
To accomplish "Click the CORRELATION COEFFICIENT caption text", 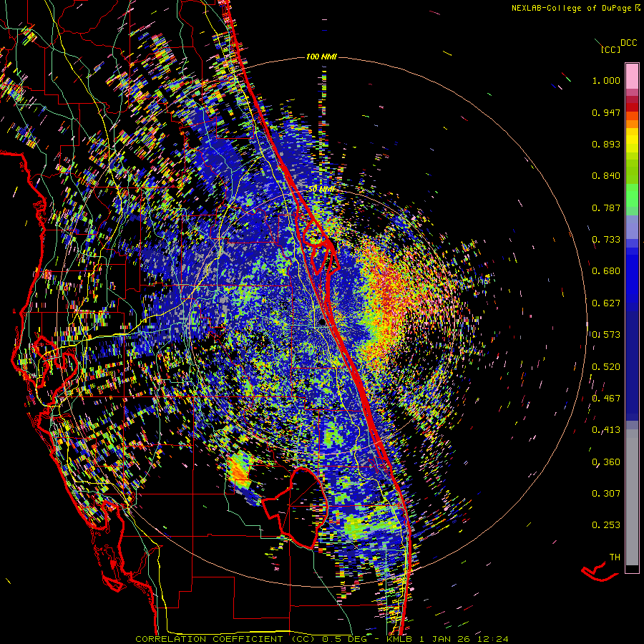I will (x=209, y=639).
